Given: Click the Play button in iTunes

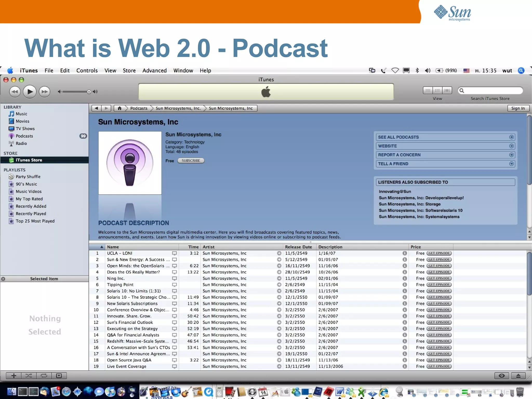Looking at the screenshot, I should pyautogui.click(x=30, y=92).
